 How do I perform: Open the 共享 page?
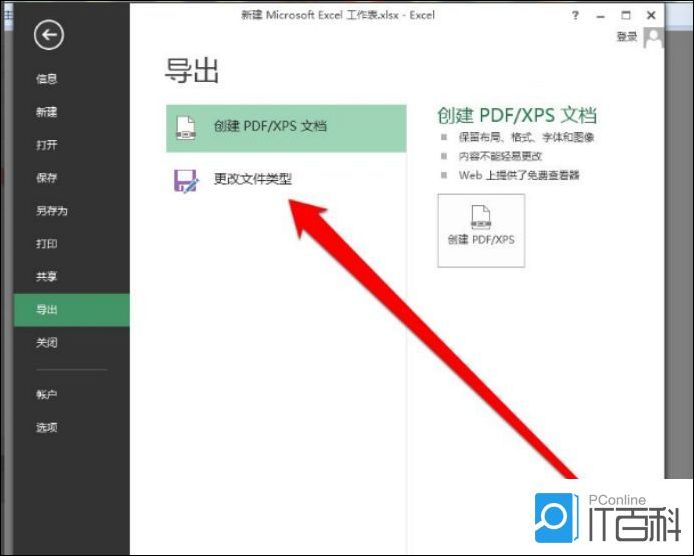click(46, 277)
